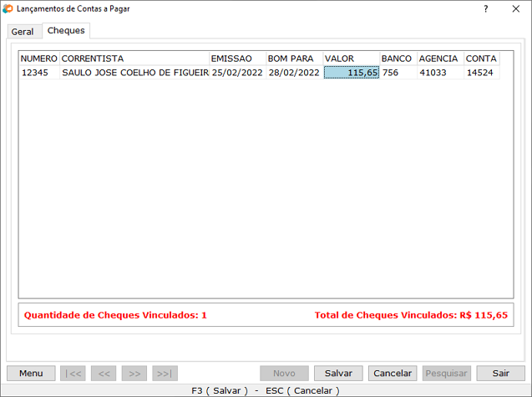Click the NUMERO cell 12345
The image size is (532, 397).
click(x=38, y=73)
